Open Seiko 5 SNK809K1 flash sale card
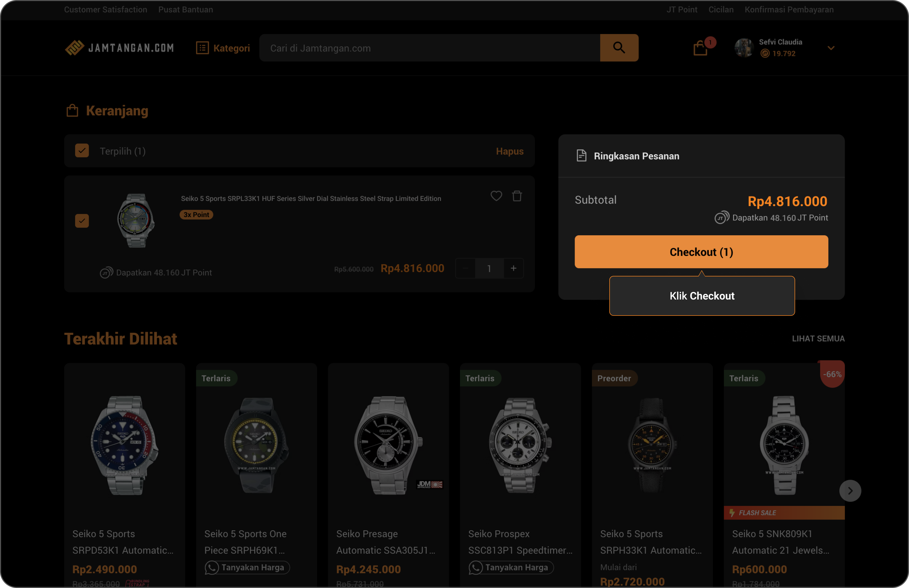909x588 pixels. point(784,475)
